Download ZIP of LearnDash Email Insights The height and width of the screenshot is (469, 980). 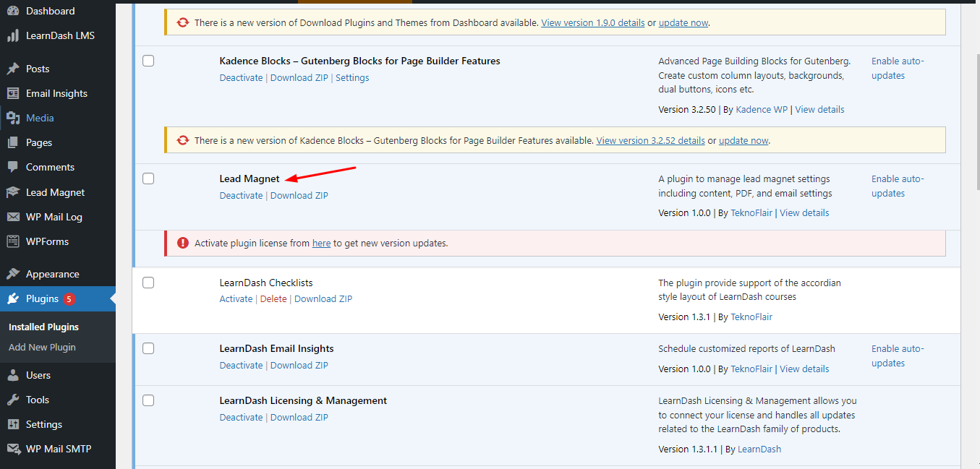click(x=299, y=365)
